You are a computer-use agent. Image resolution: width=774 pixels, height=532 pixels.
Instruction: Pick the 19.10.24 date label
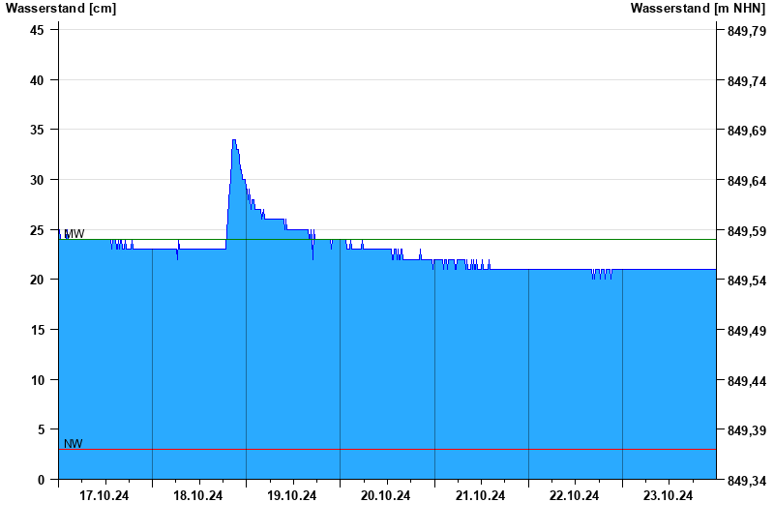click(x=292, y=495)
